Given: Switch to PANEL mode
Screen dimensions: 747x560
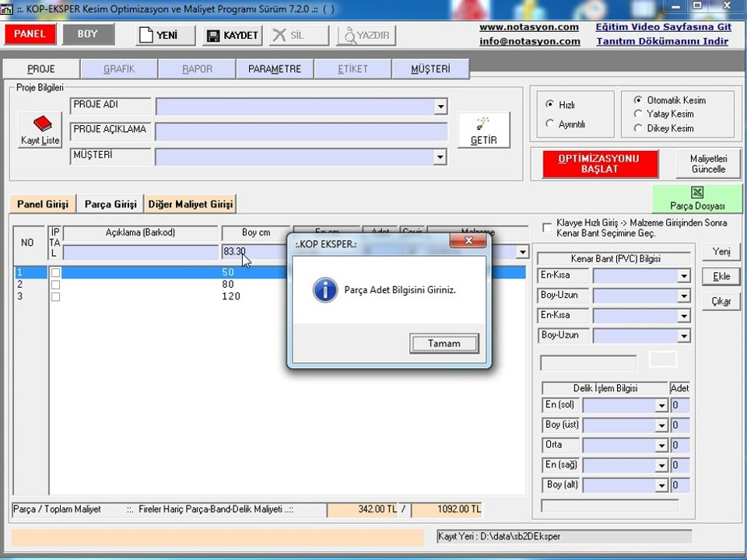Looking at the screenshot, I should pos(30,33).
